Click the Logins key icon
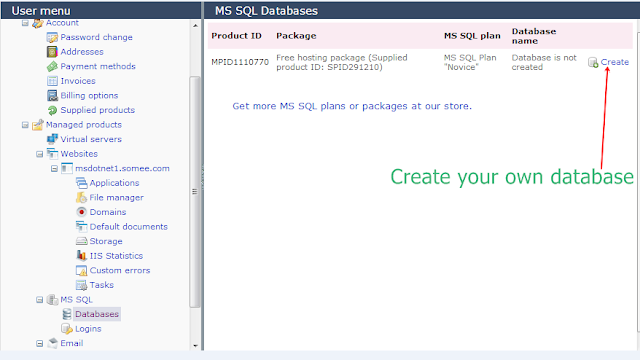This screenshot has width=640, height=360. tap(67, 329)
